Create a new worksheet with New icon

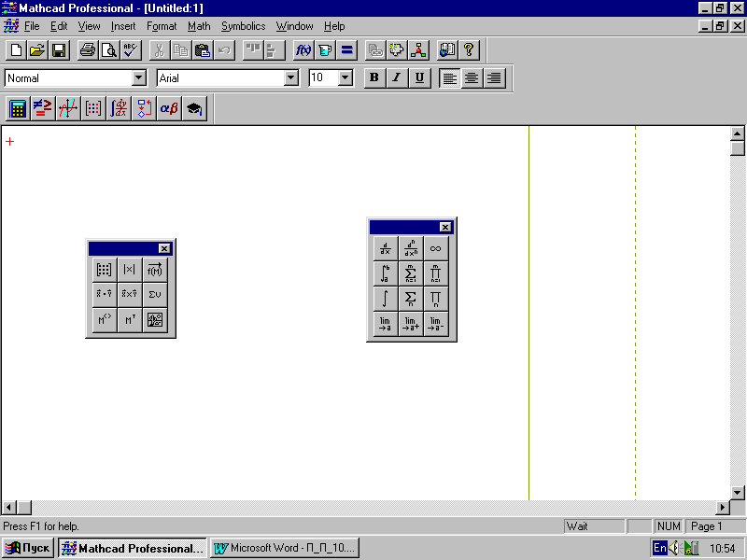[x=16, y=50]
